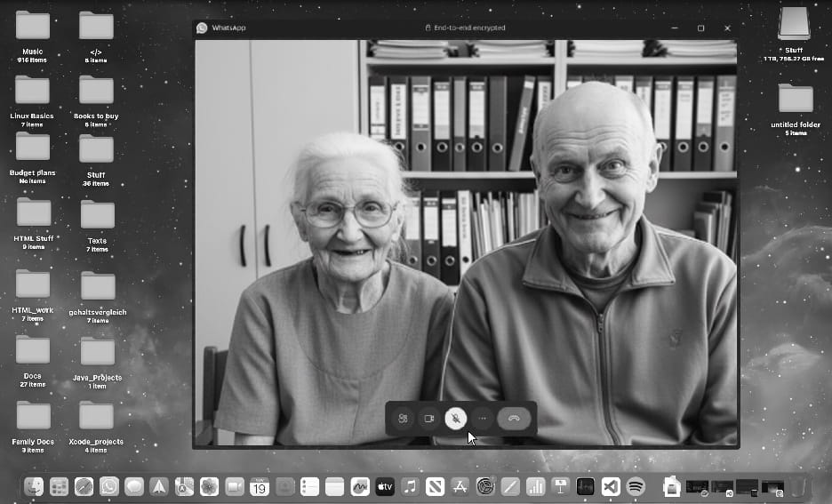Toggle the microphone mute button in the call

coord(455,419)
